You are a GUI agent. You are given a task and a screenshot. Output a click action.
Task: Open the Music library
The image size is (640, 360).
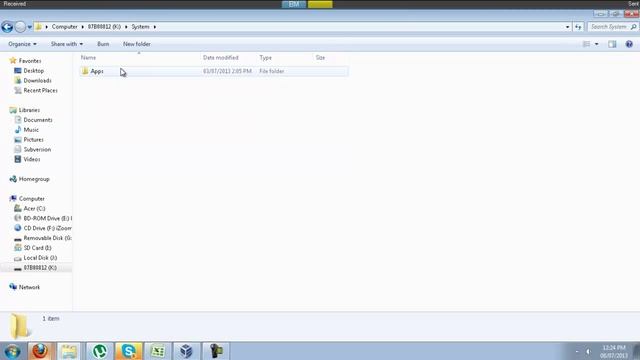(x=31, y=129)
